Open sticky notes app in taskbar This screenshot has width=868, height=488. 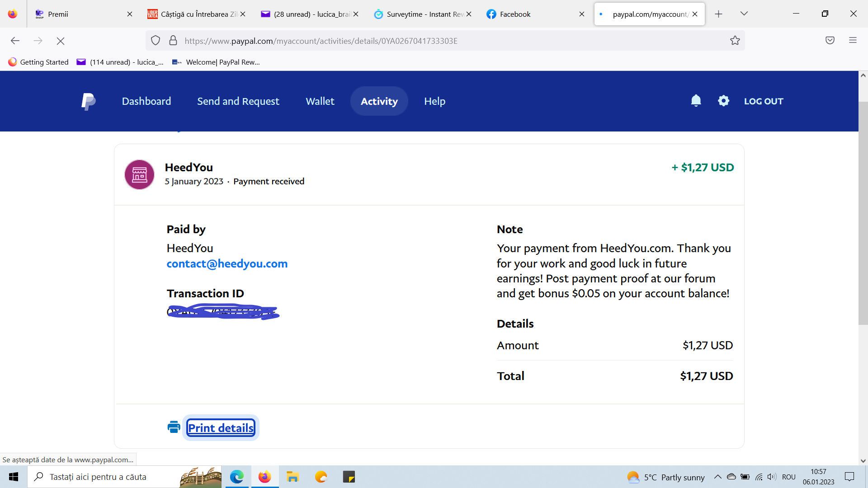pos(349,477)
